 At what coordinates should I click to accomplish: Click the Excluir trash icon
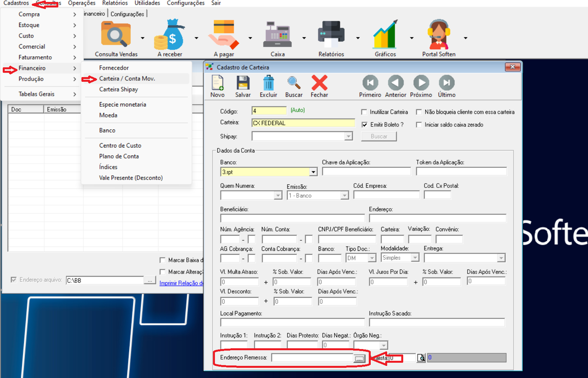pos(269,83)
